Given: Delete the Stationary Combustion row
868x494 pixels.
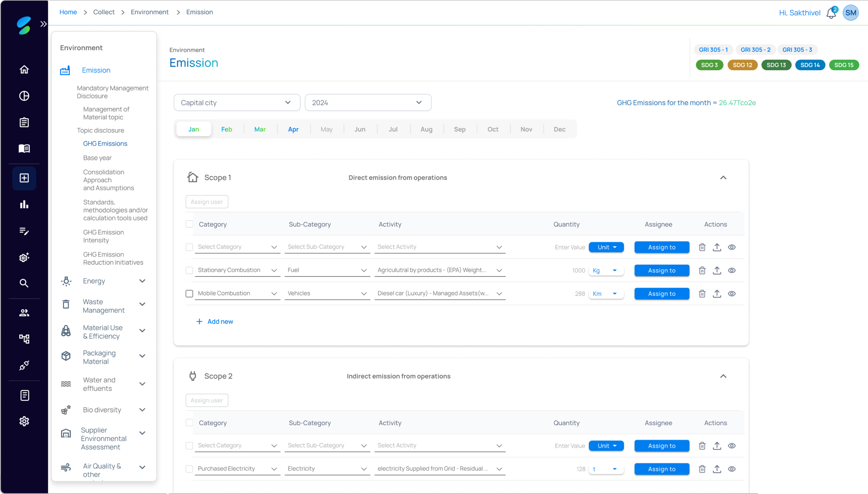Looking at the screenshot, I should (x=702, y=270).
